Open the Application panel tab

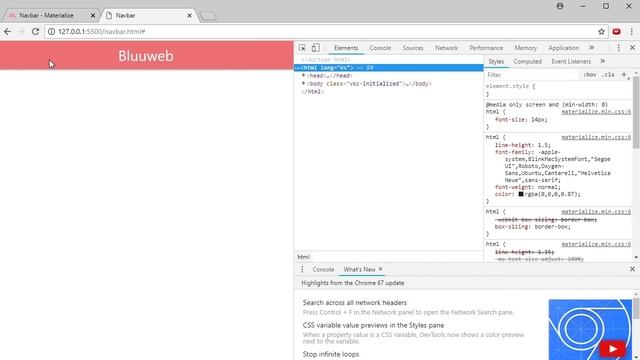563,48
